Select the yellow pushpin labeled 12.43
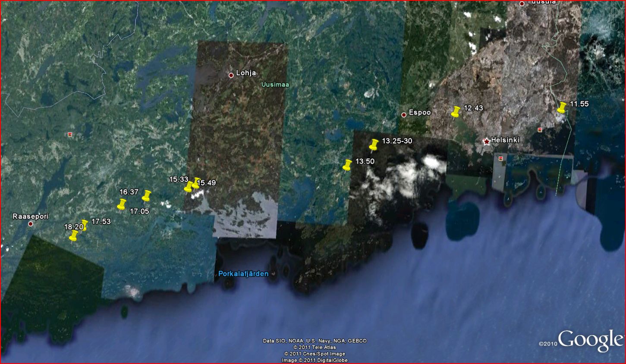626x364 pixels. click(455, 112)
